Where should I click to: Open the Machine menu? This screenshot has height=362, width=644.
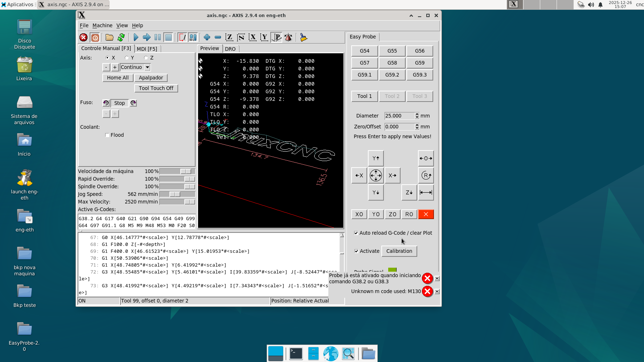(x=102, y=25)
